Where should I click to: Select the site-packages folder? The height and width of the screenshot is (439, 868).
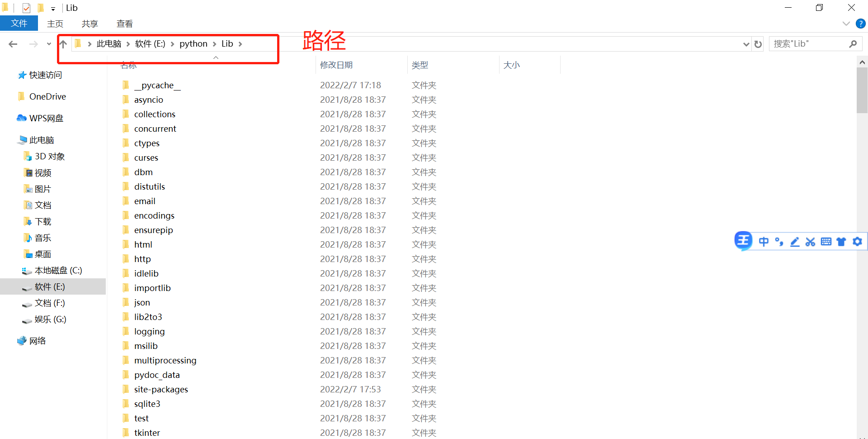(161, 389)
